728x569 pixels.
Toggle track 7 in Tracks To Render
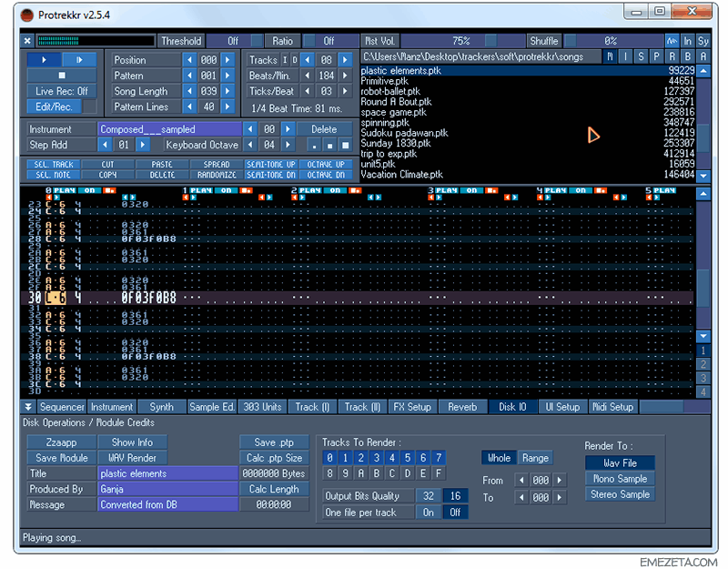[x=439, y=458]
